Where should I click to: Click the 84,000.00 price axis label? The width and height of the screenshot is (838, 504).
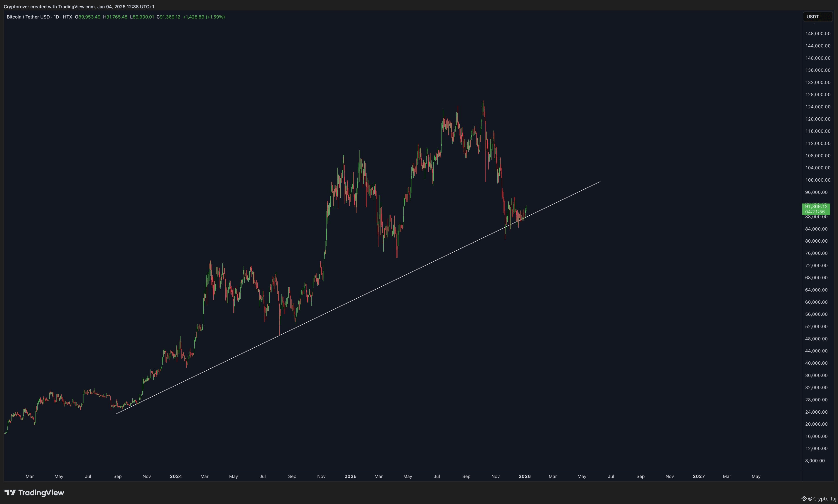816,229
